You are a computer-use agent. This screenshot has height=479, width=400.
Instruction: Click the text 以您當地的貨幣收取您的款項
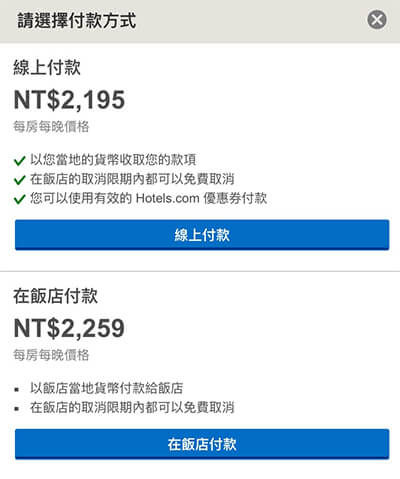point(113,160)
